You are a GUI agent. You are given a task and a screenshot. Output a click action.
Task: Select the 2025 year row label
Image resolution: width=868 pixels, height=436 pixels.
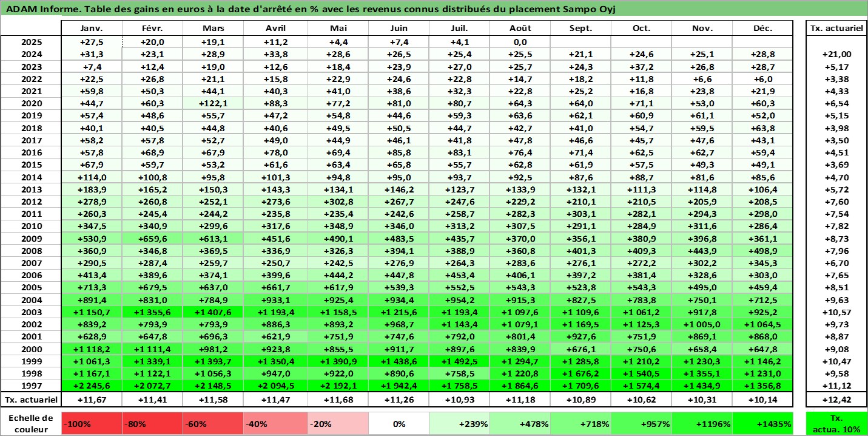[32, 43]
